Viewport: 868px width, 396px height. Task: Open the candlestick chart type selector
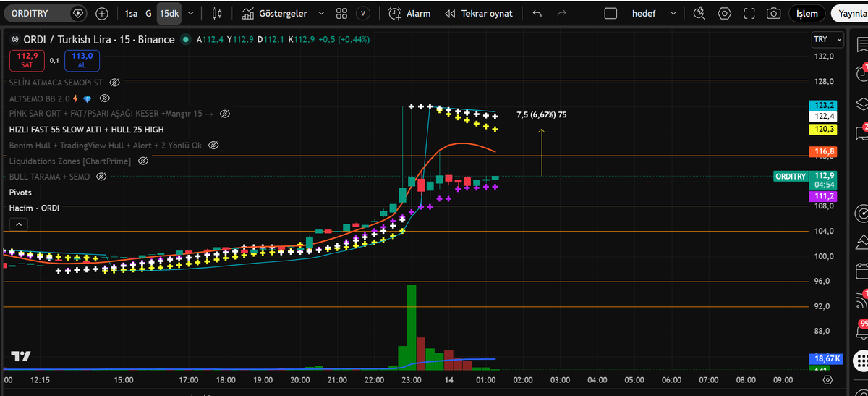(x=217, y=13)
